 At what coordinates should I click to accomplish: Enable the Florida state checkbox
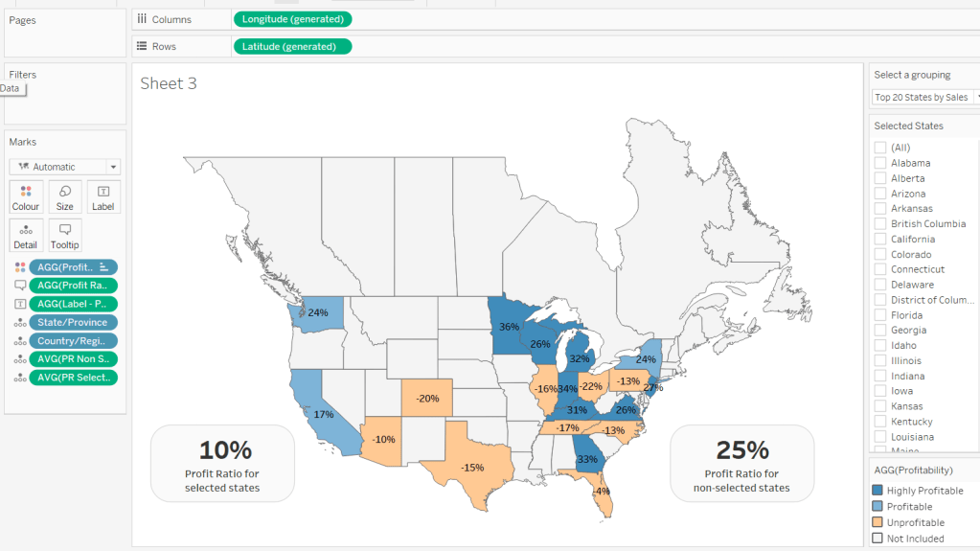coord(879,315)
